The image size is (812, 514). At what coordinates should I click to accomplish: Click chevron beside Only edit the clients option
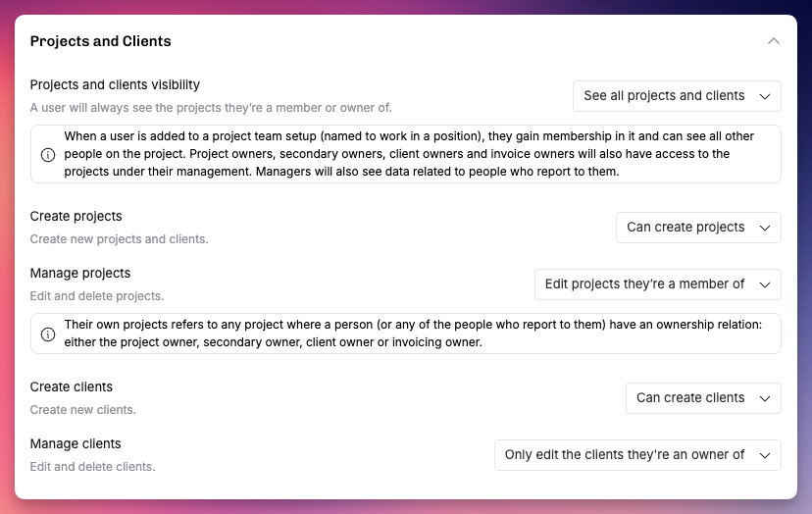tap(764, 455)
